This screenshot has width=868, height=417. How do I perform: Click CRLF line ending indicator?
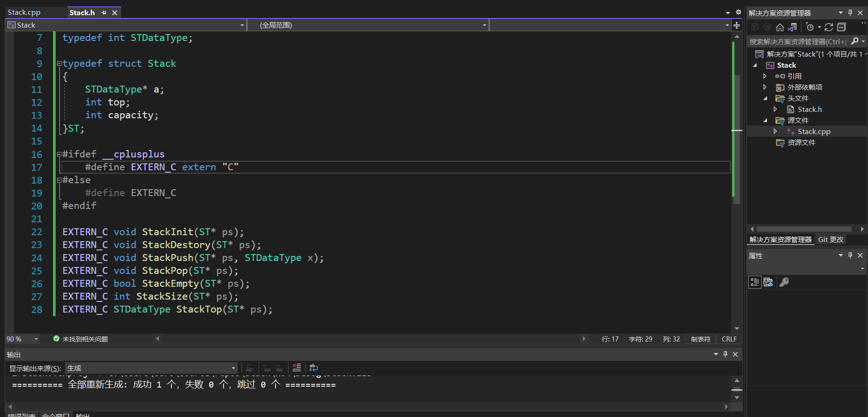tap(729, 339)
